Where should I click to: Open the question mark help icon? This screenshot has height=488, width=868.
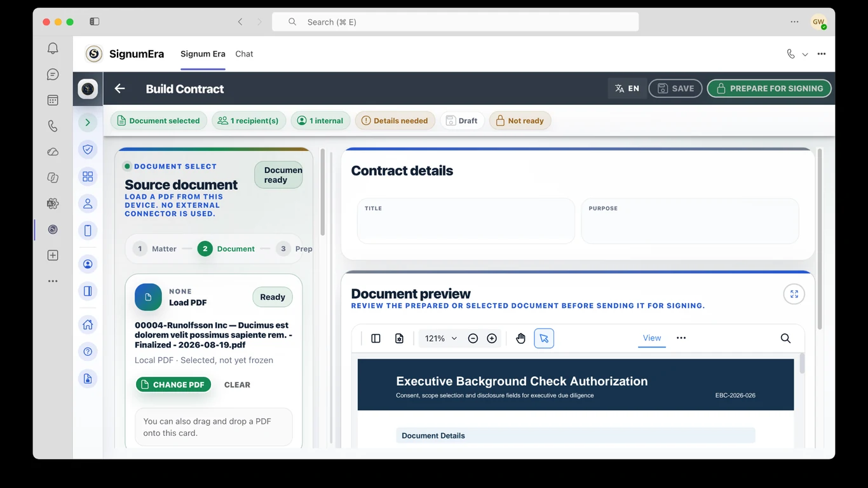(x=88, y=351)
